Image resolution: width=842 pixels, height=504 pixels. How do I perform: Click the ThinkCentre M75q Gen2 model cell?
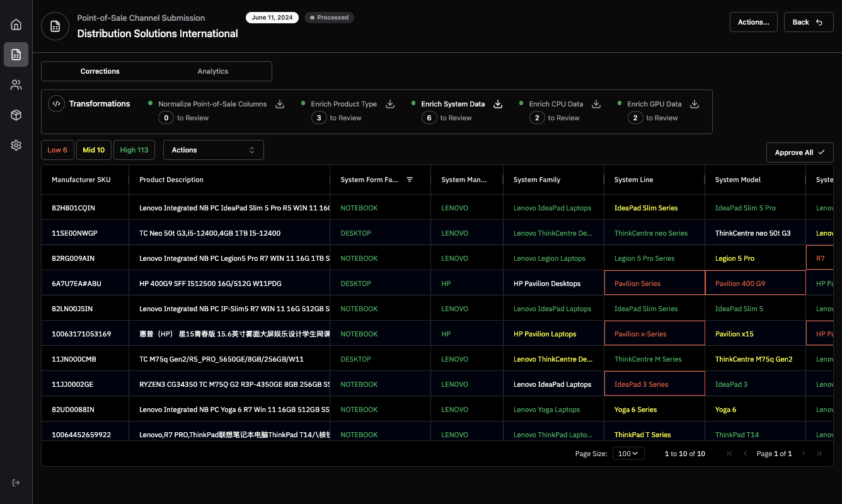[x=755, y=359]
